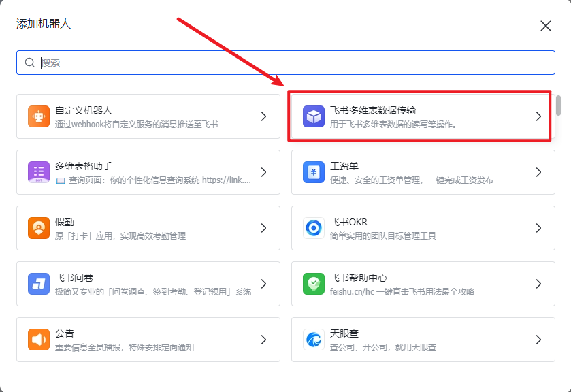Click the orange 假勤 location icon

pyautogui.click(x=39, y=228)
